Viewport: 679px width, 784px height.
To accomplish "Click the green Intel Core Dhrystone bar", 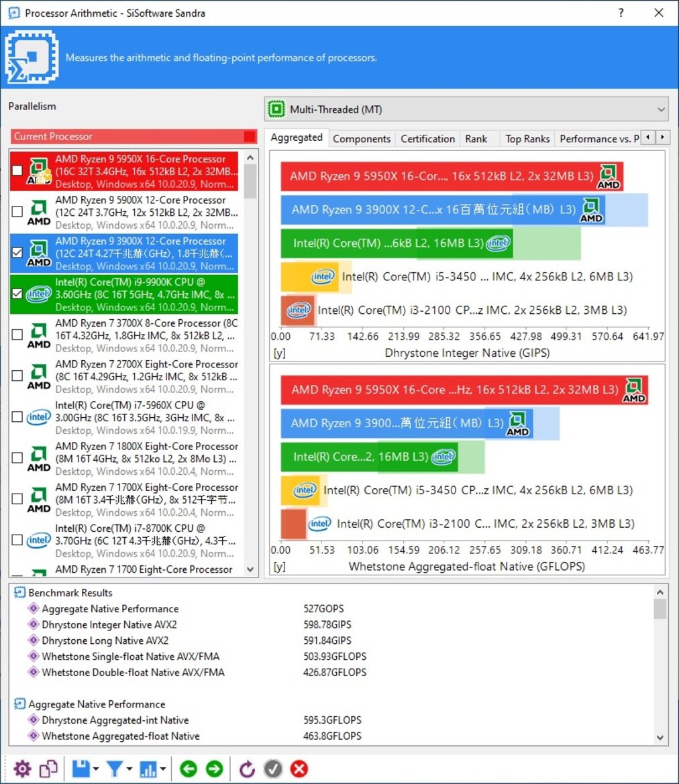I will pyautogui.click(x=397, y=243).
